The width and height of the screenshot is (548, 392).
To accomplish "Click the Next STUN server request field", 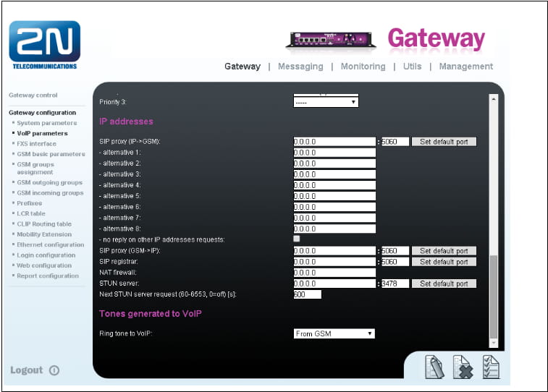I will coord(307,294).
